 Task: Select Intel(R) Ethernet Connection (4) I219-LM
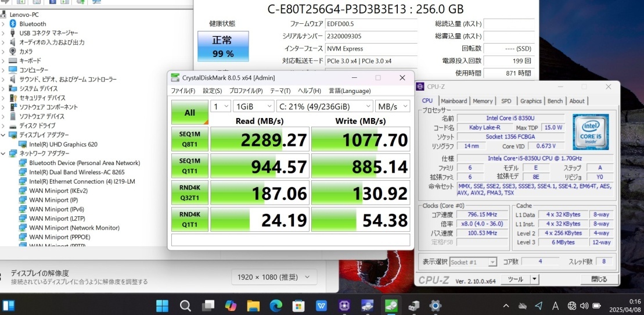[82, 181]
